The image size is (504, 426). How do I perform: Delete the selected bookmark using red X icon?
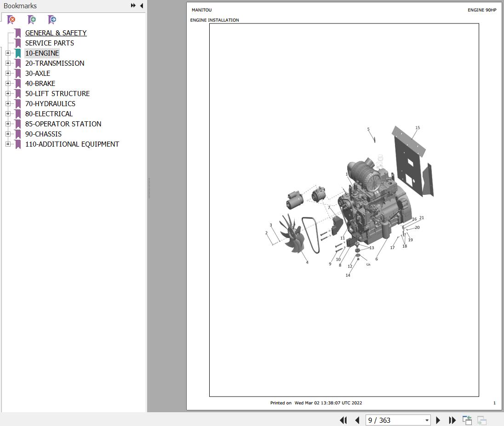click(x=11, y=20)
